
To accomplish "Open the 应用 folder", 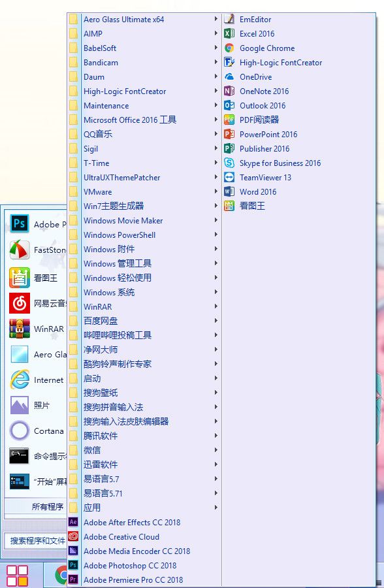I will (144, 508).
